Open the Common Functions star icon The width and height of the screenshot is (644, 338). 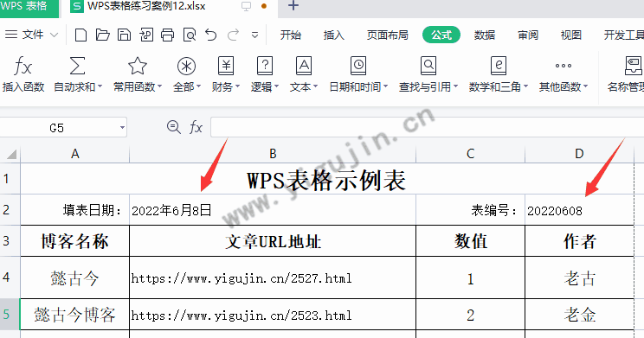[137, 66]
